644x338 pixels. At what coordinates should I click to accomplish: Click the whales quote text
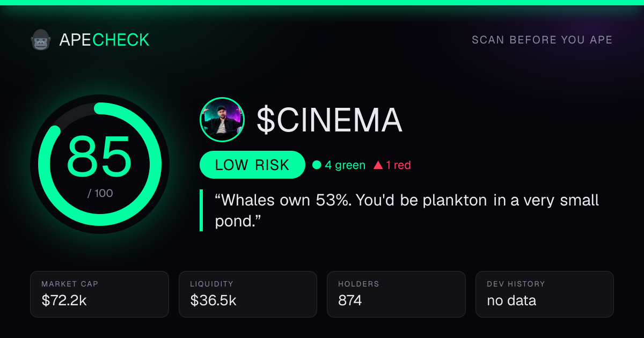tap(407, 211)
